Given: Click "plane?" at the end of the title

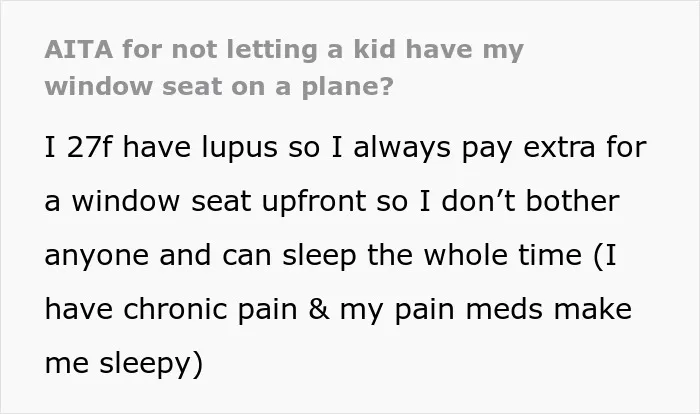Looking at the screenshot, I should (x=347, y=88).
